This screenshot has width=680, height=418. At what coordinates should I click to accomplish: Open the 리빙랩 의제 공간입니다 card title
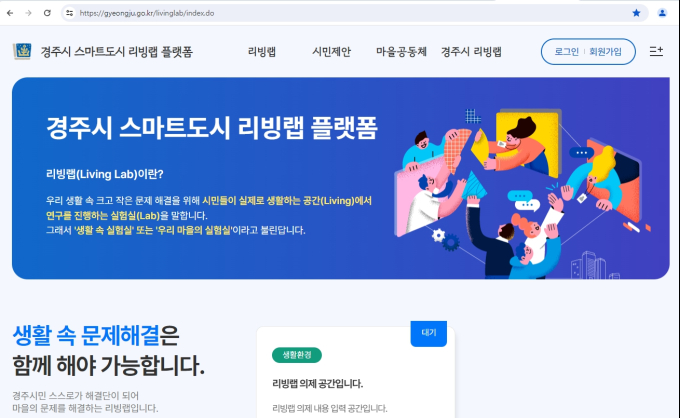[x=317, y=383]
